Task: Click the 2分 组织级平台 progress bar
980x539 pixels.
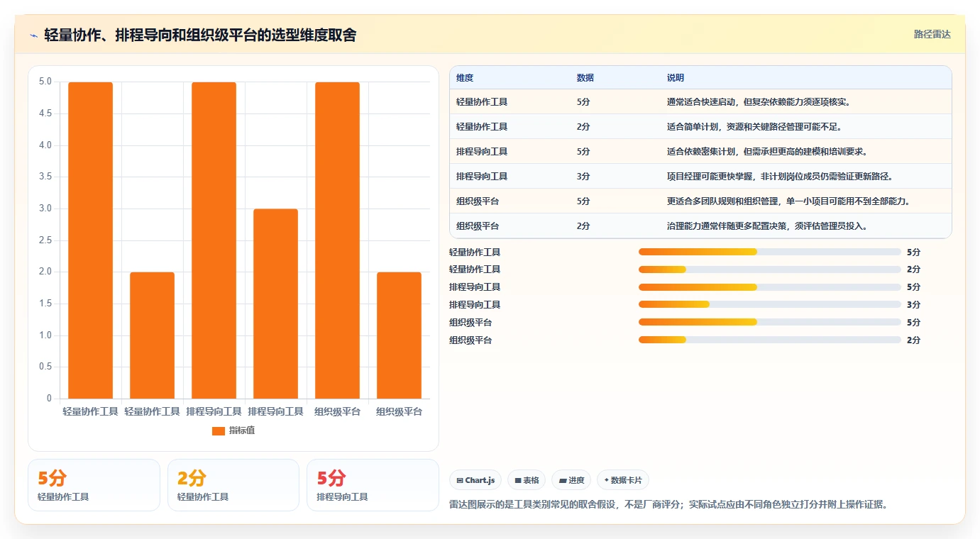Action: [x=770, y=340]
